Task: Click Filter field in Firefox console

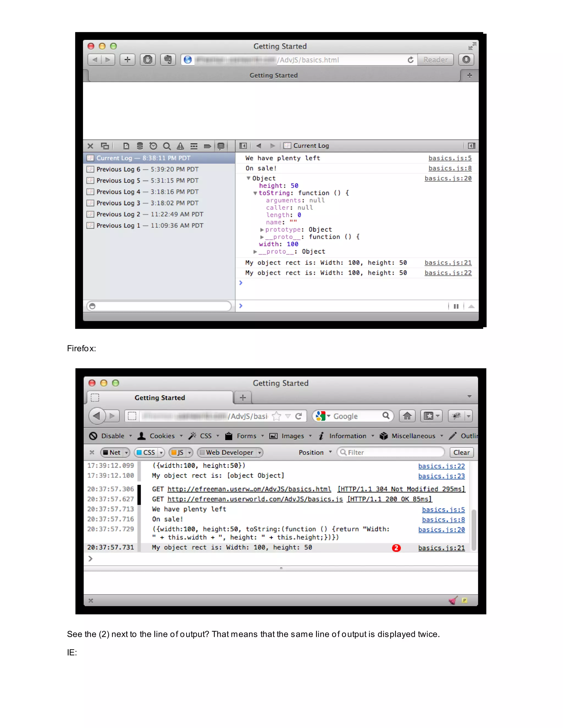Action: (391, 452)
